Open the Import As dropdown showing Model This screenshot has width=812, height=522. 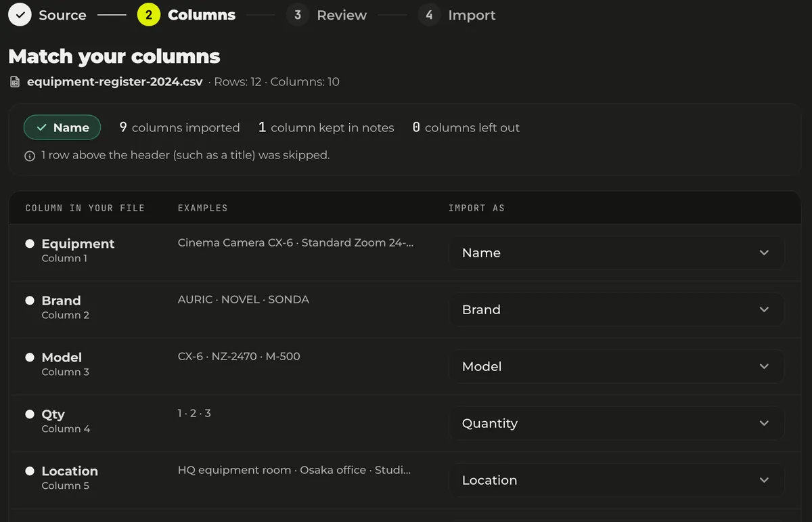[616, 366]
